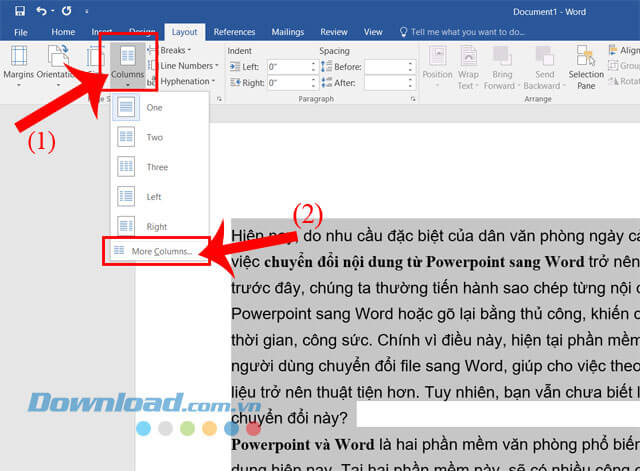Adjust Indent Left spinner arrows

click(313, 67)
